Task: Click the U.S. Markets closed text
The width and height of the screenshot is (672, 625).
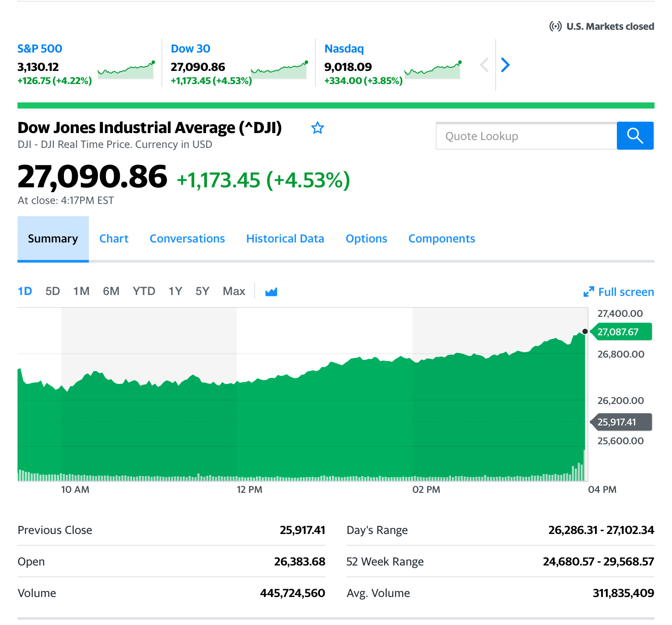Action: pyautogui.click(x=610, y=26)
